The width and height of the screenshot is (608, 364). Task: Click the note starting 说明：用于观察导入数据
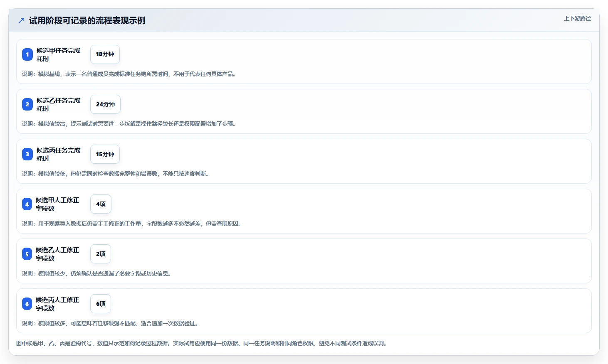tap(132, 224)
